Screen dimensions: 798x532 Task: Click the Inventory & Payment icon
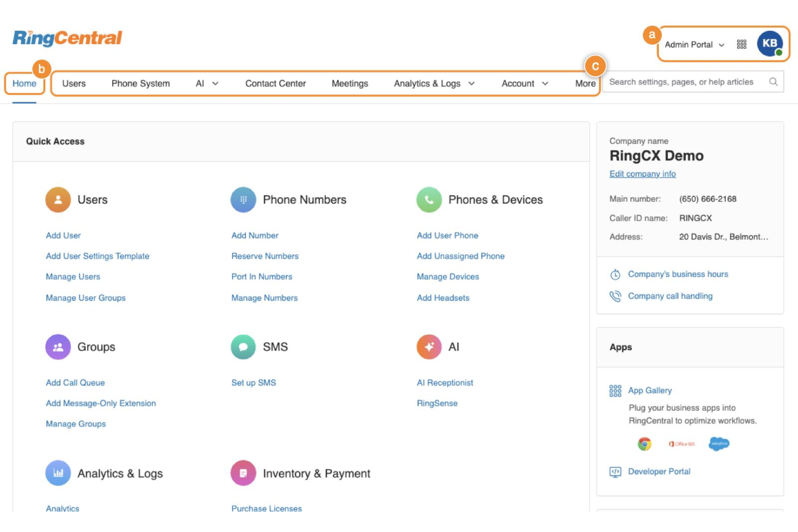click(243, 473)
